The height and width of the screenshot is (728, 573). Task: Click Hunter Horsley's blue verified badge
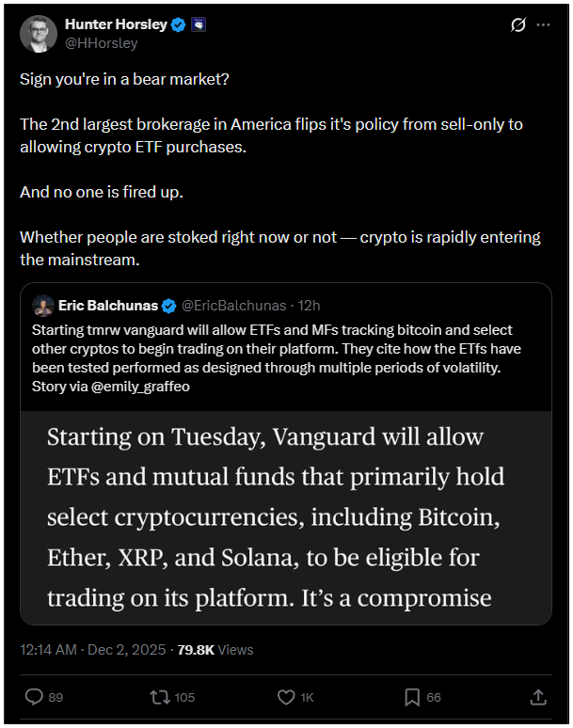coord(179,24)
